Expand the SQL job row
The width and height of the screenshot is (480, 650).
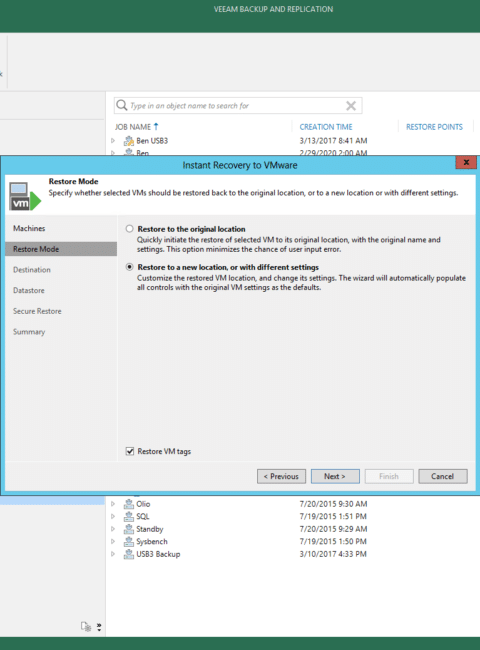pyautogui.click(x=113, y=517)
